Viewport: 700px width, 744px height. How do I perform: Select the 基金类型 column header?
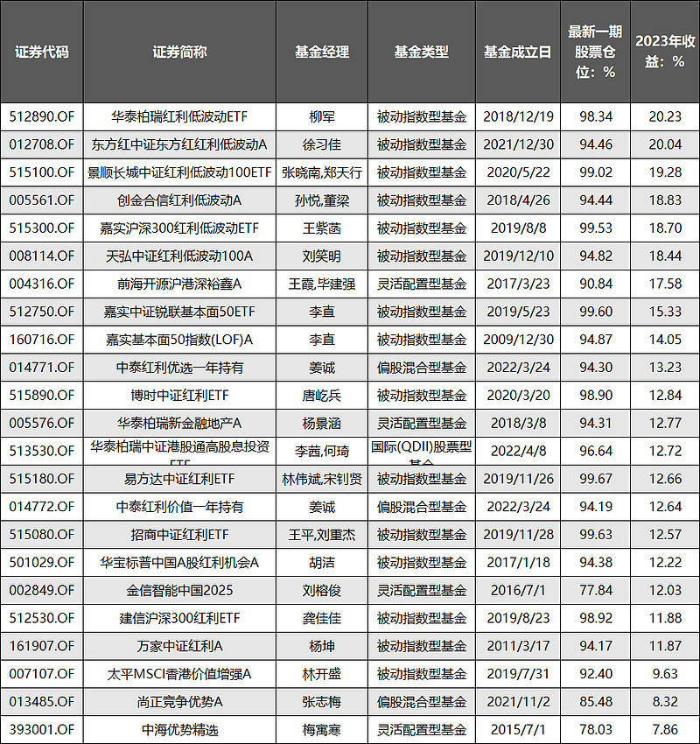(422, 52)
